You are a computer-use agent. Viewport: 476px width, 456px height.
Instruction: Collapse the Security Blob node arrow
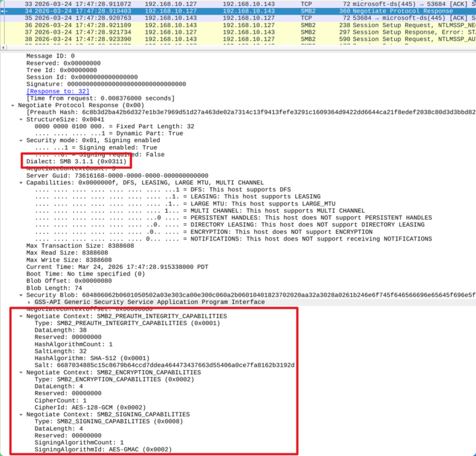point(22,295)
